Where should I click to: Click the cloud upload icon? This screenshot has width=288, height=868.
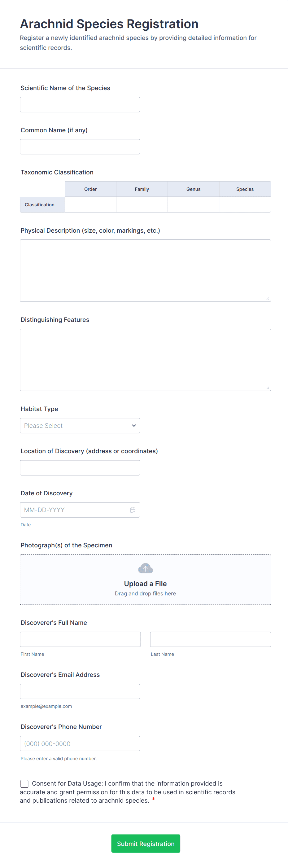146,568
